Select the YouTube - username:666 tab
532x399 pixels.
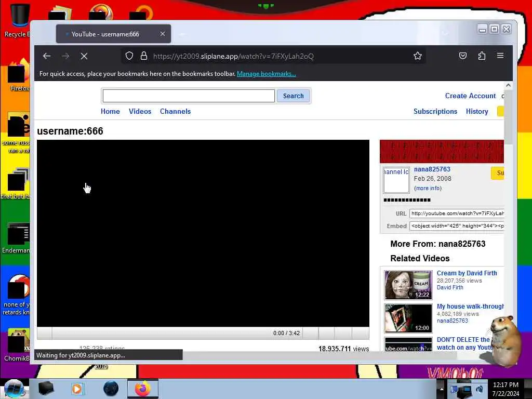(x=113, y=34)
